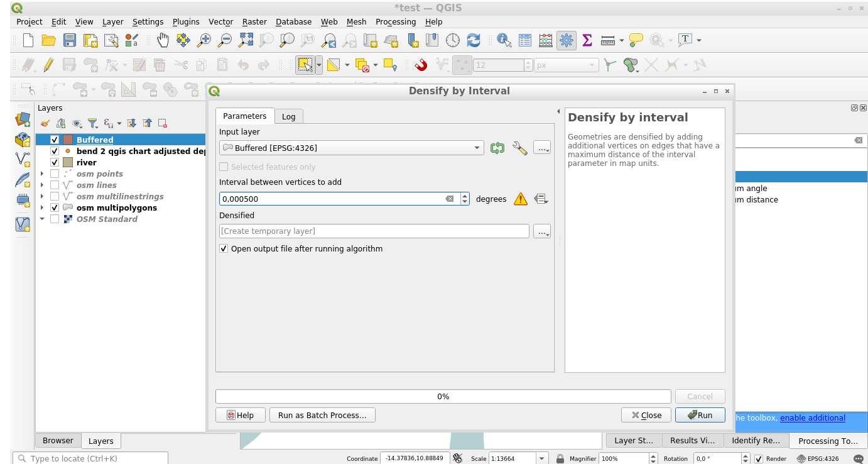Switch to the Log tab
This screenshot has height=464, width=868.
[x=289, y=116]
